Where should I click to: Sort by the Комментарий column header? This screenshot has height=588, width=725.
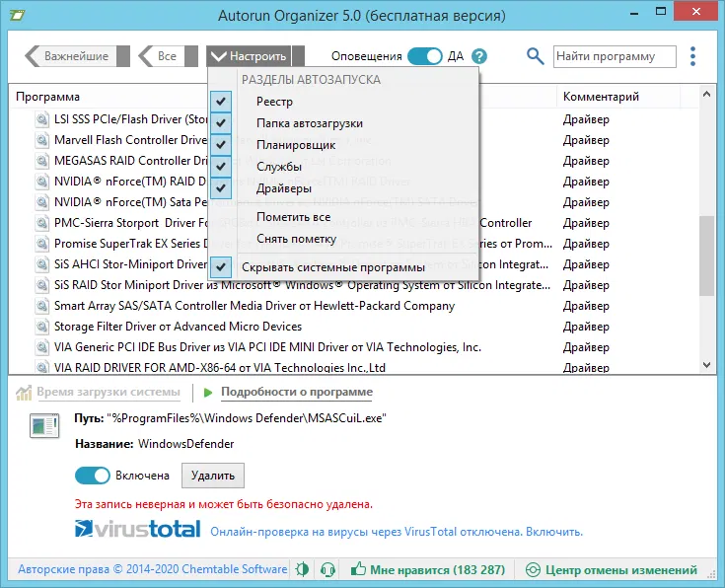(x=601, y=97)
